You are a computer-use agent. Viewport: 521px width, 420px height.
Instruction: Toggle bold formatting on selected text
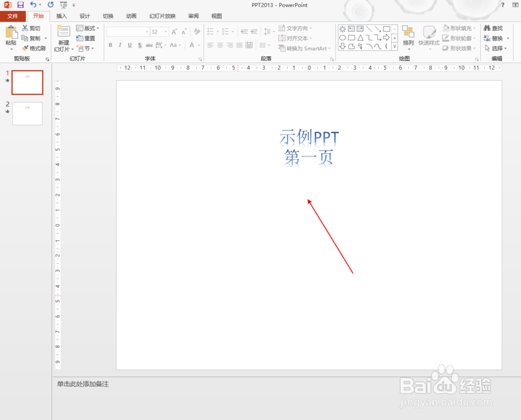[x=110, y=45]
